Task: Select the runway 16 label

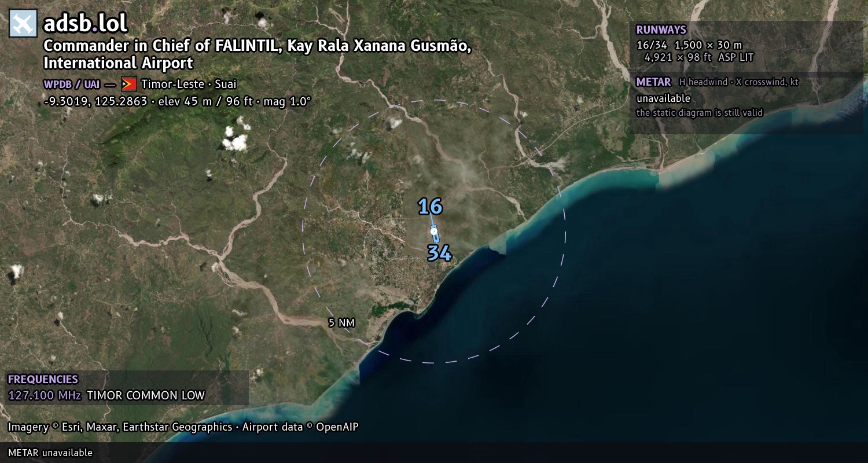Action: (430, 207)
